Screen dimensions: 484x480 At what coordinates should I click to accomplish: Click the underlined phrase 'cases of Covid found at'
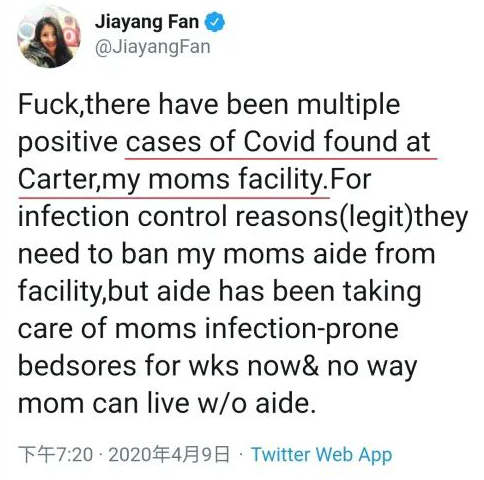278,142
